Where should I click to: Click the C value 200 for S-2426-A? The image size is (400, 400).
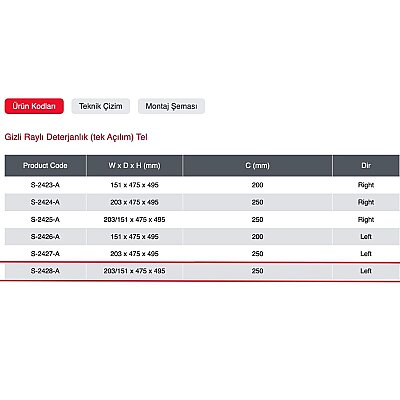click(257, 237)
